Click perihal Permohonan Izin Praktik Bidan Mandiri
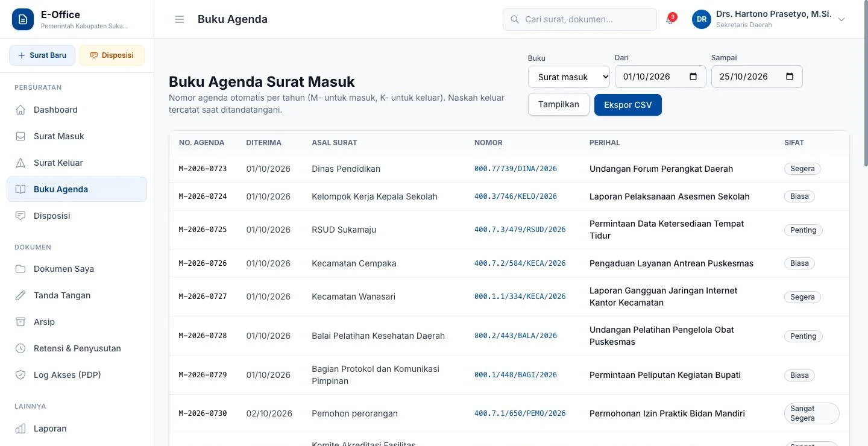Viewport: 868px width, 446px height. pos(667,413)
